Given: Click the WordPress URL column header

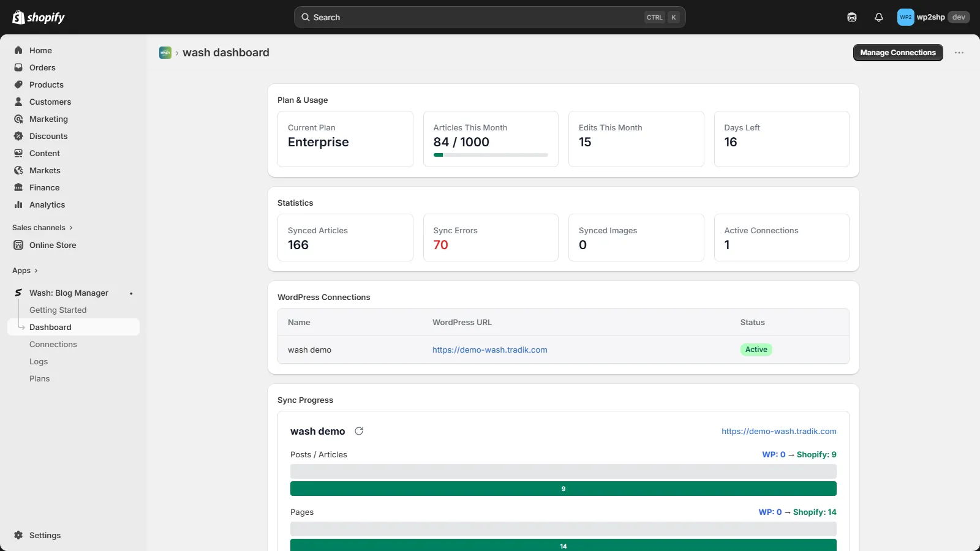Looking at the screenshot, I should pyautogui.click(x=462, y=322).
